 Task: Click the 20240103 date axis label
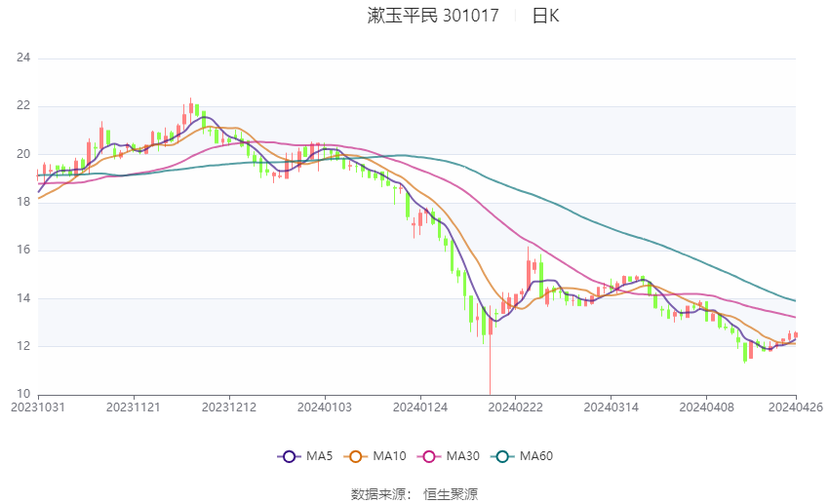click(x=325, y=407)
